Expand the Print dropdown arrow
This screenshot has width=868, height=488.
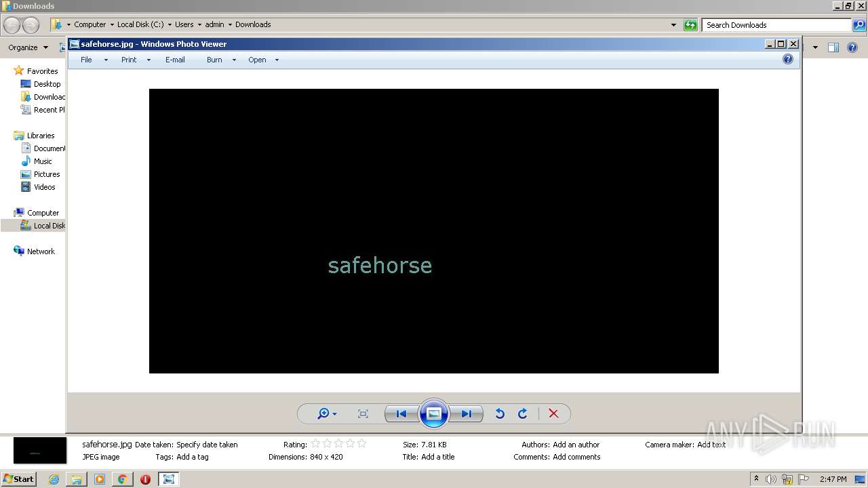tap(149, 60)
